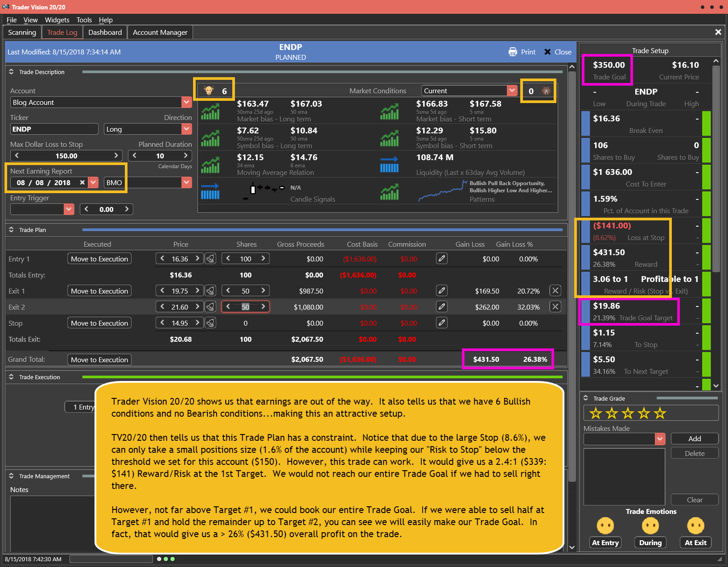Click the Add mistake button
Image resolution: width=728 pixels, height=567 pixels.
coord(695,439)
